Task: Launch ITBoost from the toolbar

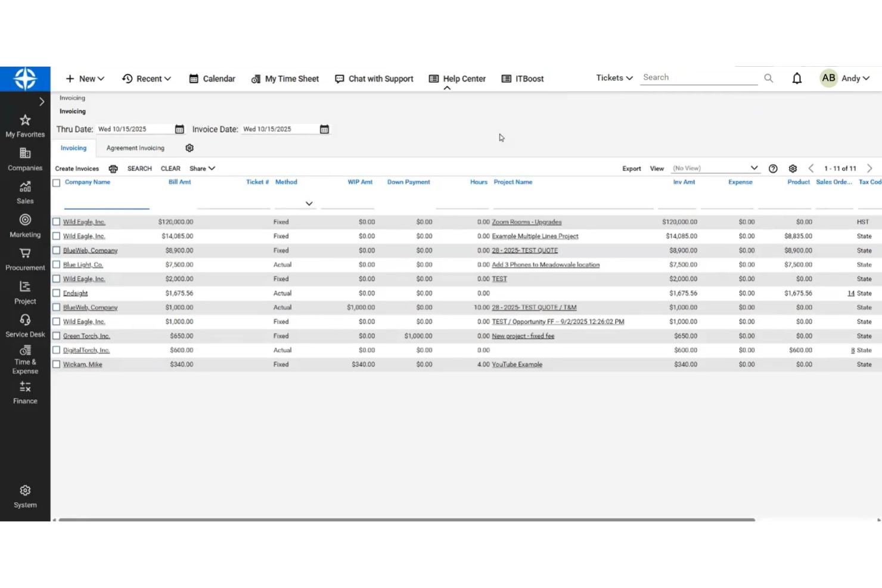Action: 522,78
